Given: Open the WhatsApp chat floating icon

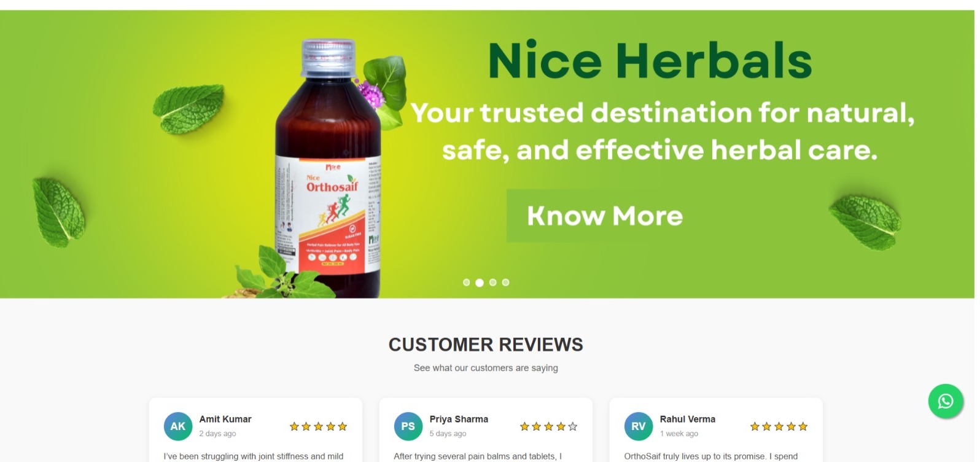Looking at the screenshot, I should click(946, 401).
